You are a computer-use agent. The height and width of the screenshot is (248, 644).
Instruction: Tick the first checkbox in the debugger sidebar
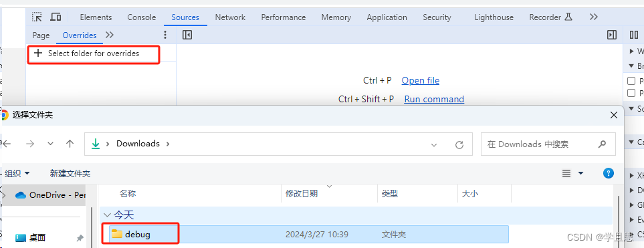(631, 81)
